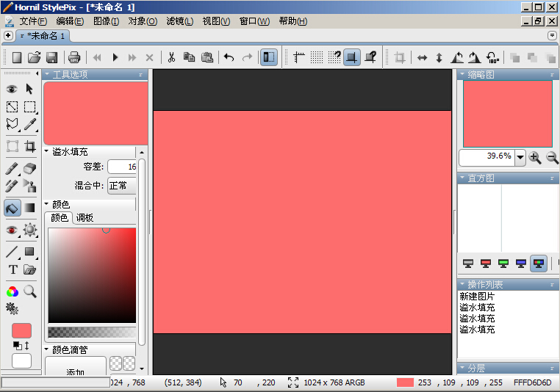Select the clone stamp tool
Viewport: 560px width, 392px height.
pyautogui.click(x=29, y=186)
